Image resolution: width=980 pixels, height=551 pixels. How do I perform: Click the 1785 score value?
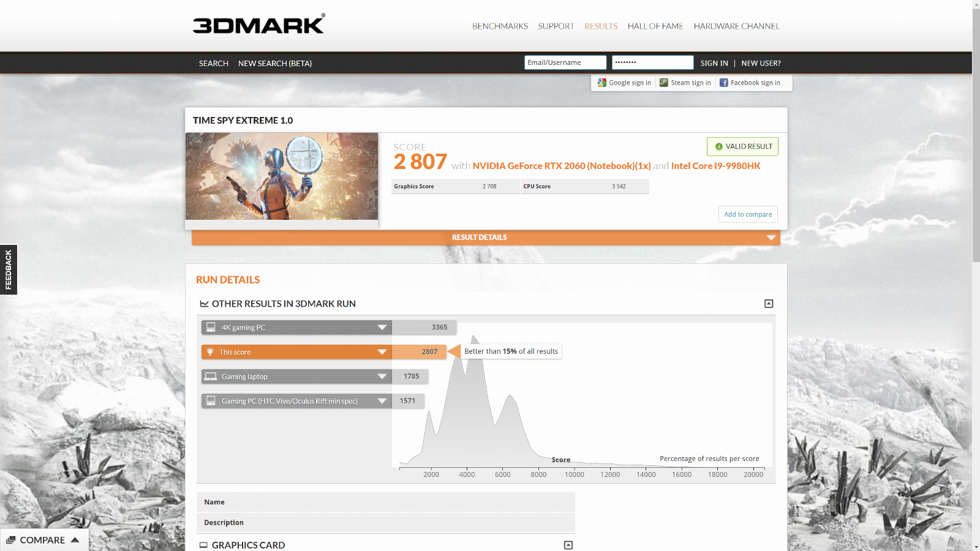pyautogui.click(x=412, y=377)
